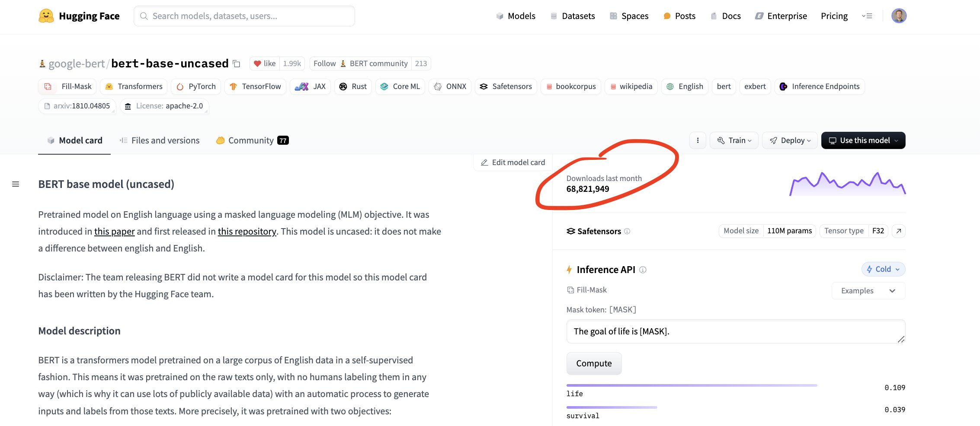Select the exbert tag
The height and width of the screenshot is (426, 980).
point(755,86)
